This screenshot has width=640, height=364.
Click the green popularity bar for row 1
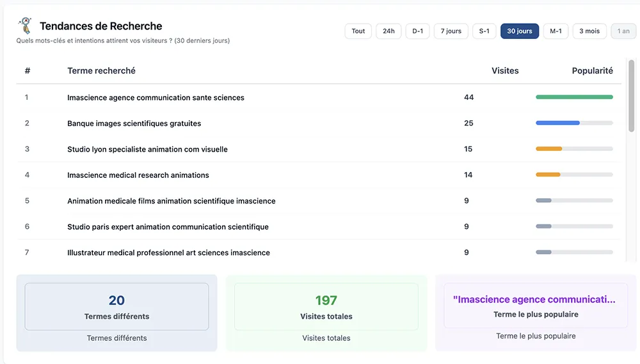tap(574, 97)
